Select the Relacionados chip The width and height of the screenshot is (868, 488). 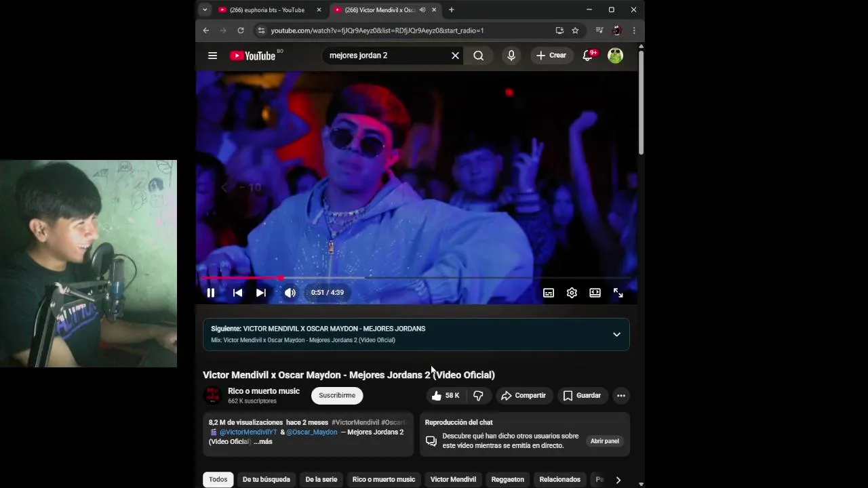coord(559,479)
